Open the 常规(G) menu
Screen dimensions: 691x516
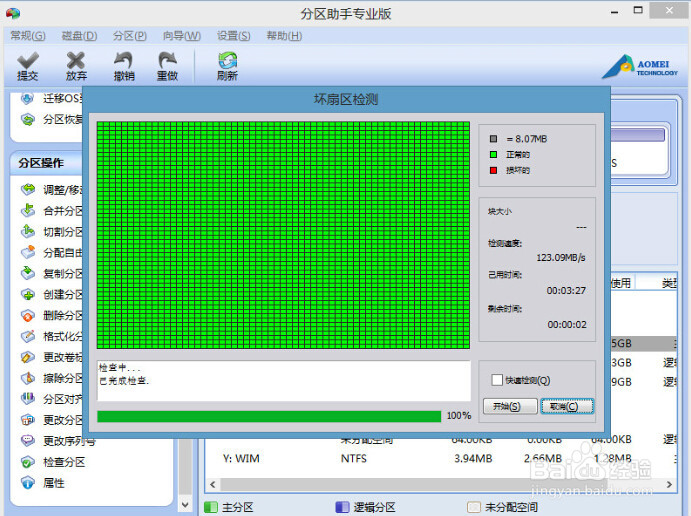(28, 36)
